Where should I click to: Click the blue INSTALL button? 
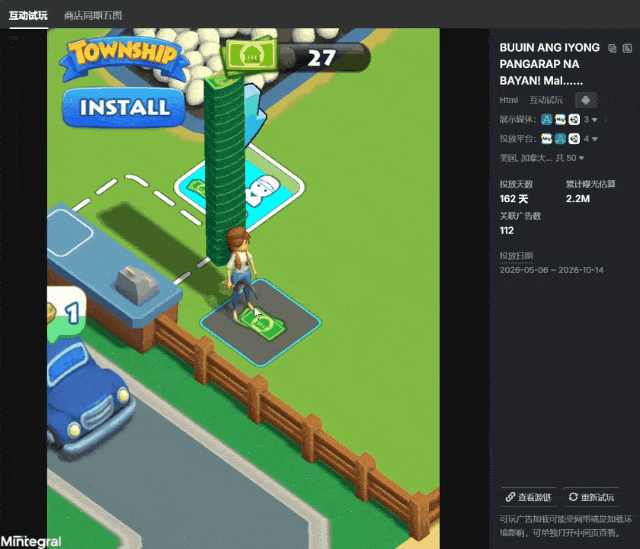(x=124, y=107)
